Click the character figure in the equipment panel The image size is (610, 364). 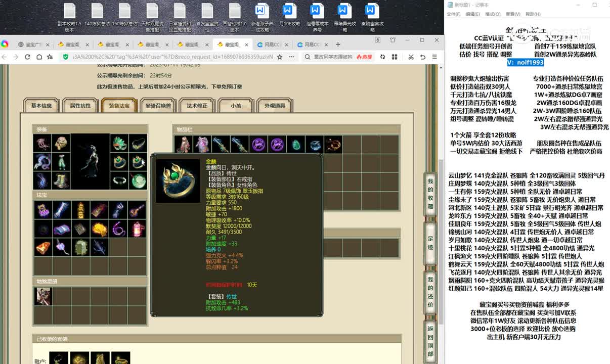[x=91, y=162]
